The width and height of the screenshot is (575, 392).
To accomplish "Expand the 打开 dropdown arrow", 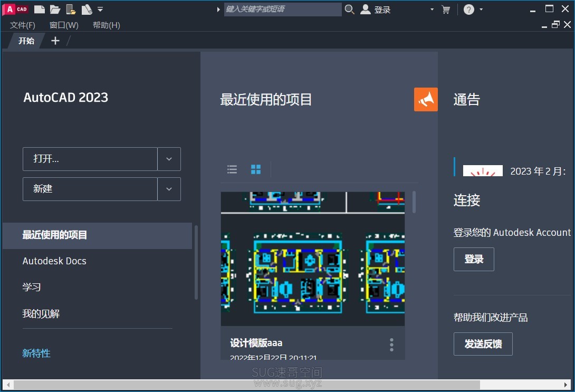I will tap(169, 159).
